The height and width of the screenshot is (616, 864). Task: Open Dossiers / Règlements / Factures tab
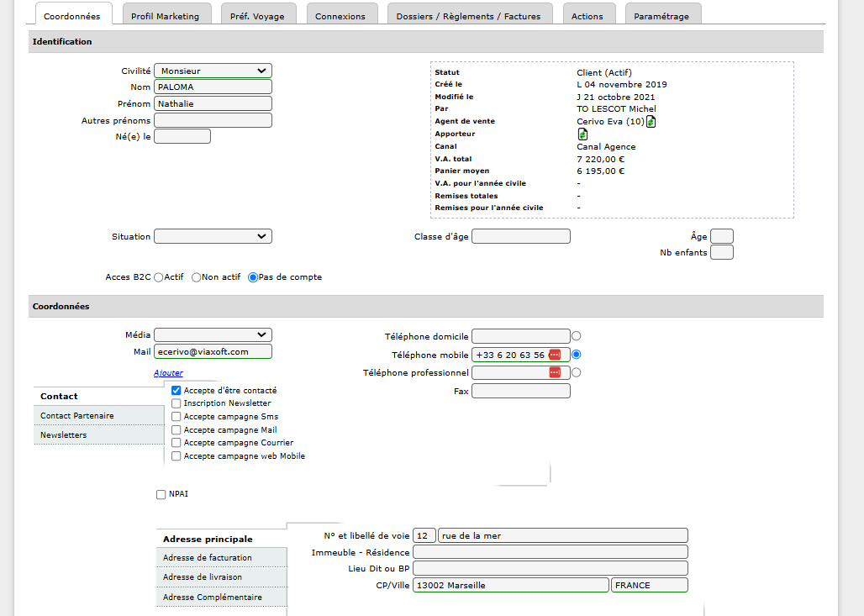(x=468, y=15)
